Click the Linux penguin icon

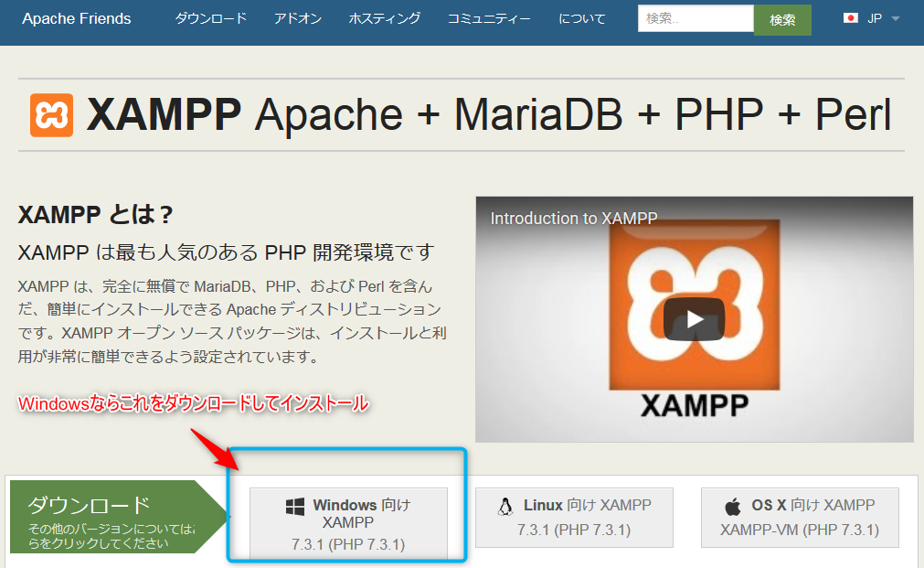[505, 507]
